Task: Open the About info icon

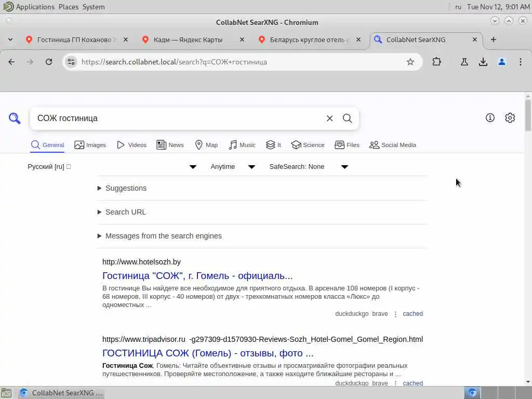Action: [490, 118]
